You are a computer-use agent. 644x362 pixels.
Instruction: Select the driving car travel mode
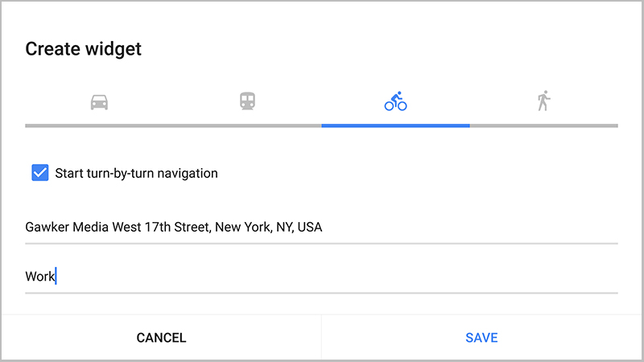point(99,102)
